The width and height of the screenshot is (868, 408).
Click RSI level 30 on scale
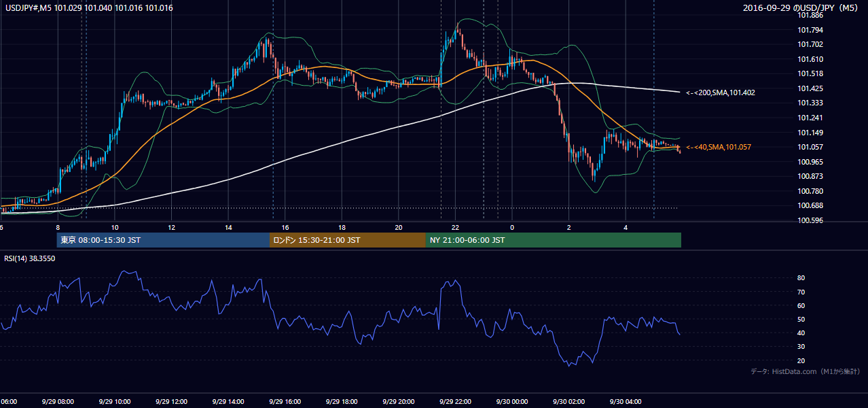pos(801,347)
